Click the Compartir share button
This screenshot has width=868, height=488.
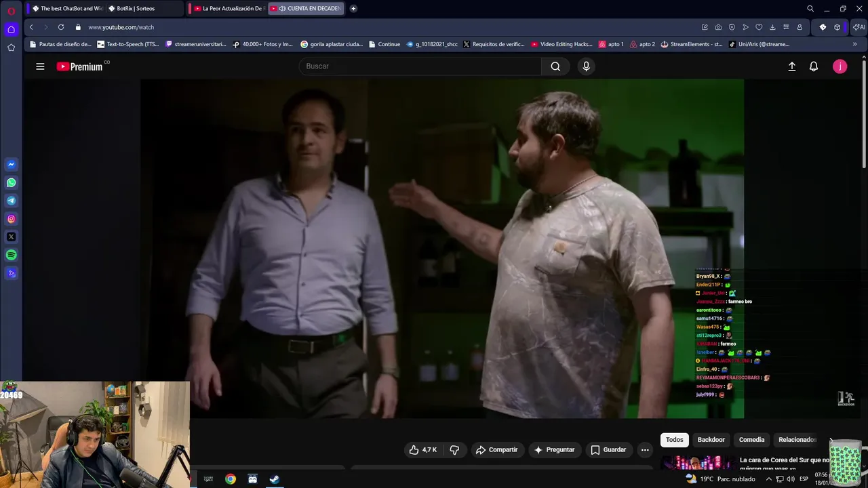(x=497, y=449)
